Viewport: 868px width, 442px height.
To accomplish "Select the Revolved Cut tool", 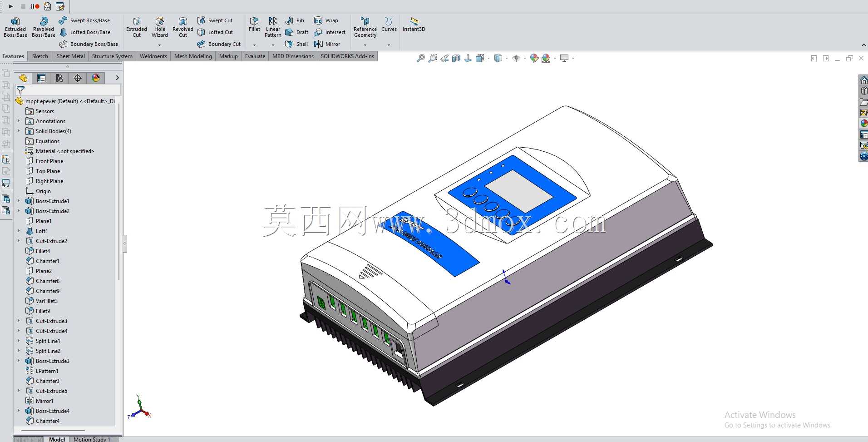I will click(183, 27).
